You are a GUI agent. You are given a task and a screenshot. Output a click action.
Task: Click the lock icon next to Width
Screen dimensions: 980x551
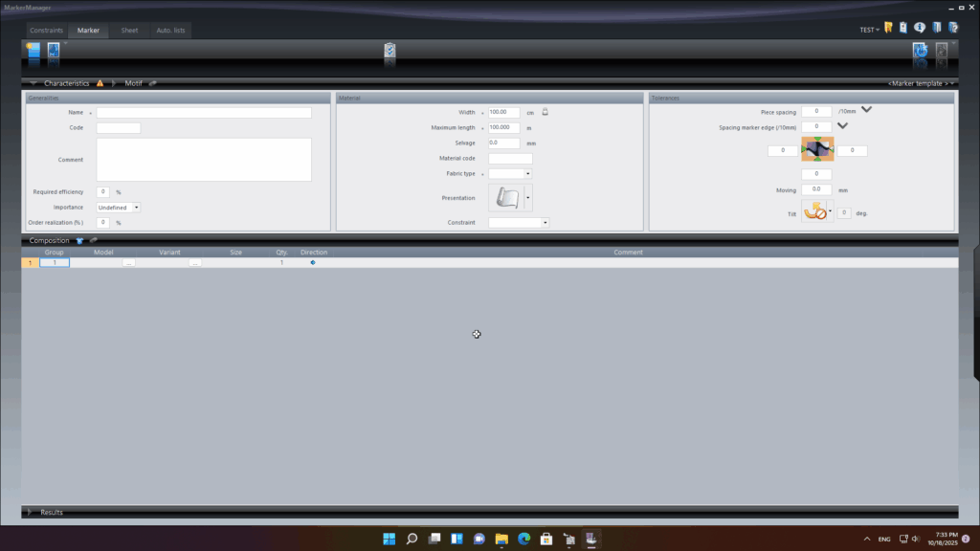pos(545,112)
